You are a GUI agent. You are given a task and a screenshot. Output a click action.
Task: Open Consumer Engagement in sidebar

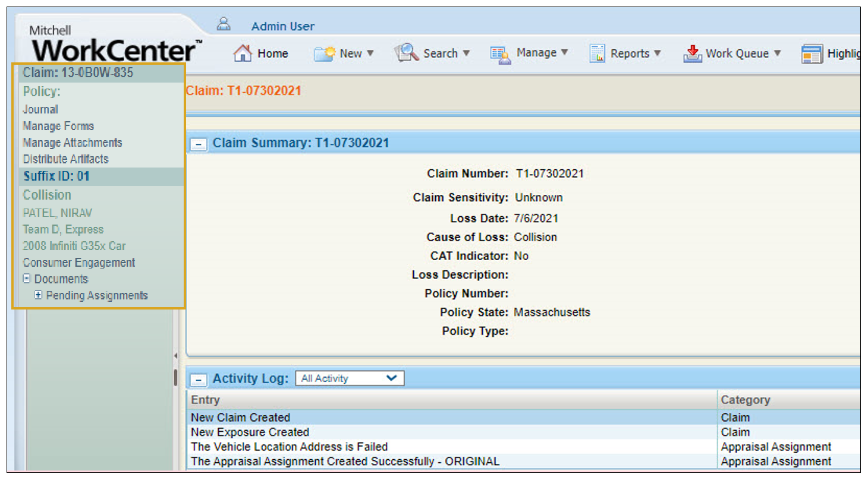[x=79, y=263]
